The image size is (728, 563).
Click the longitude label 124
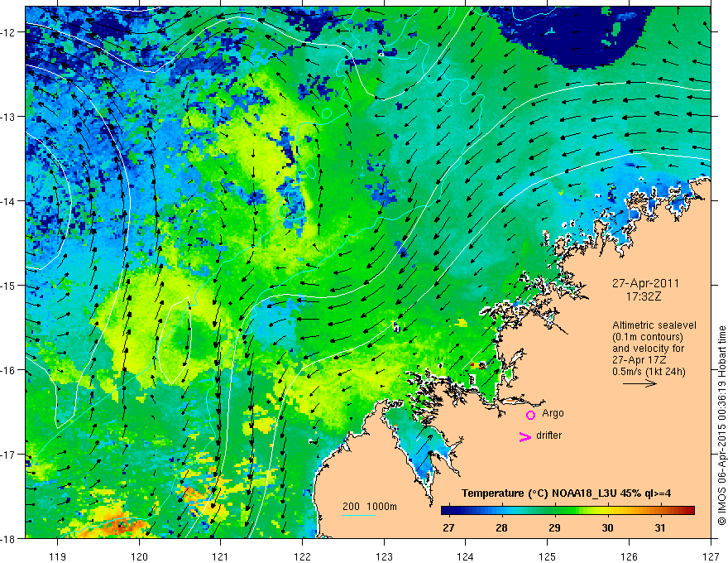pyautogui.click(x=466, y=556)
